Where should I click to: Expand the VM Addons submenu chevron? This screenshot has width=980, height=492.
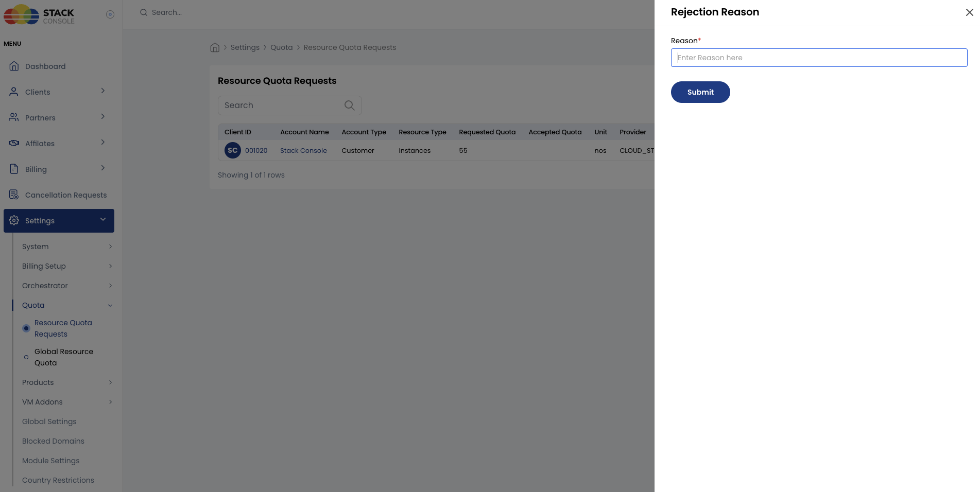click(x=110, y=402)
